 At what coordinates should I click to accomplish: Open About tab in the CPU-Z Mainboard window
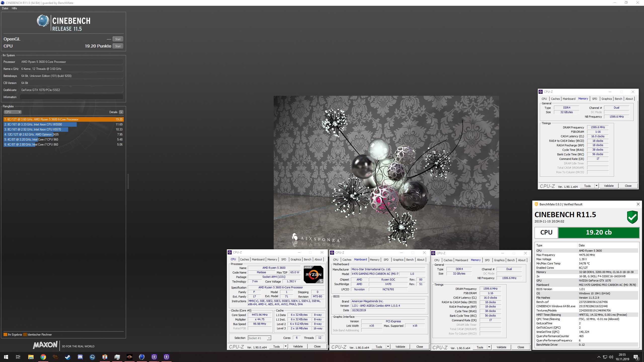pos(421,260)
